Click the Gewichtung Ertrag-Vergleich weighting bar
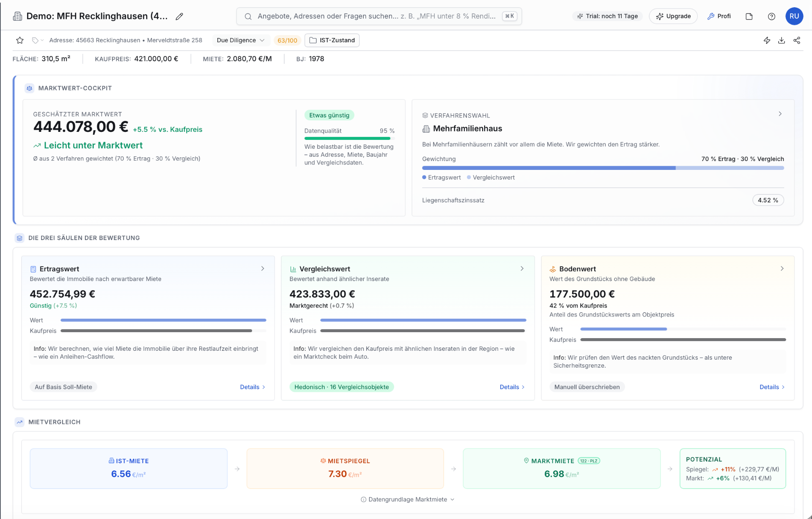 [603, 168]
